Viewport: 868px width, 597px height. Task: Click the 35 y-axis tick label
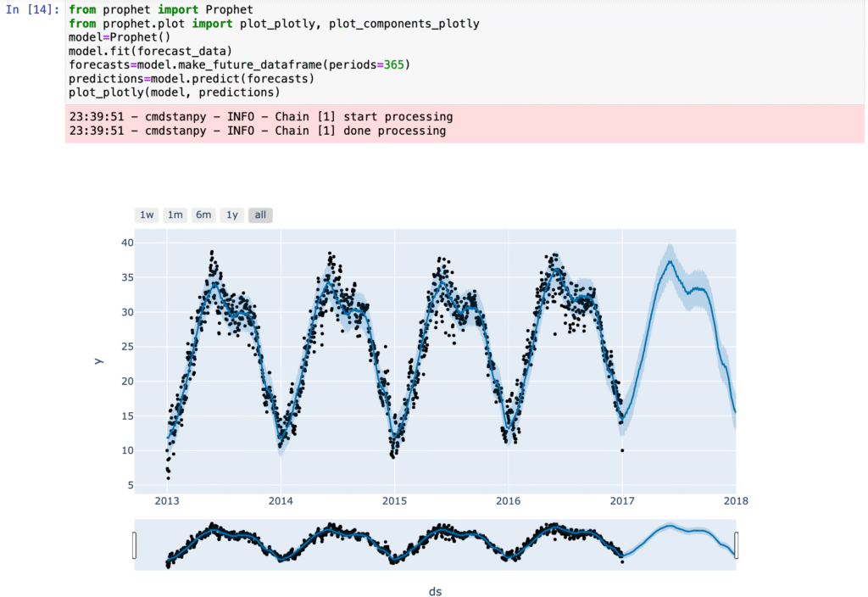pos(127,277)
